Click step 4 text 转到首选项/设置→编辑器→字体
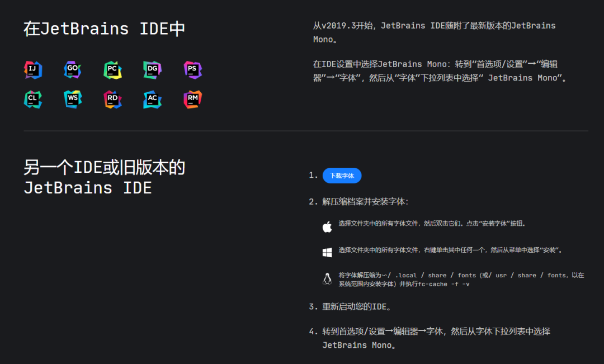604x364 pixels. tap(436, 338)
